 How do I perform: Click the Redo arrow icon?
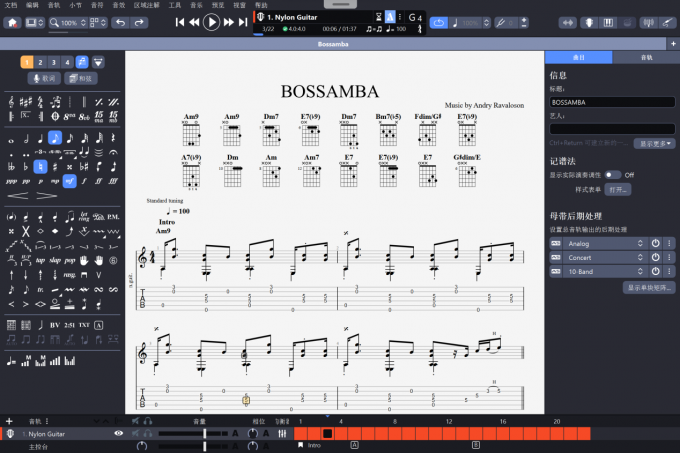click(x=137, y=22)
